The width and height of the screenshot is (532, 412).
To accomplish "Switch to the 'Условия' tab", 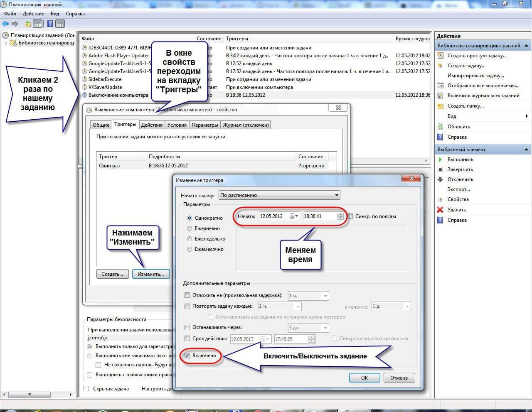I will point(177,125).
